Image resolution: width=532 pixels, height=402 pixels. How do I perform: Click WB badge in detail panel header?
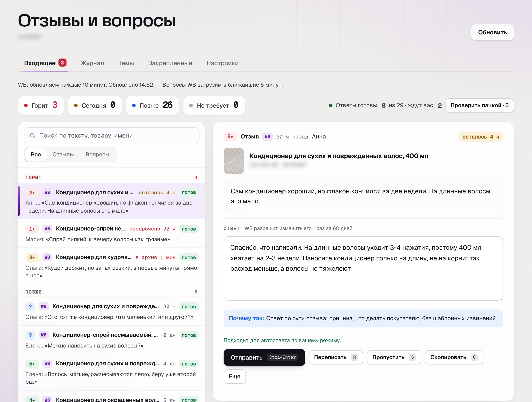[267, 136]
